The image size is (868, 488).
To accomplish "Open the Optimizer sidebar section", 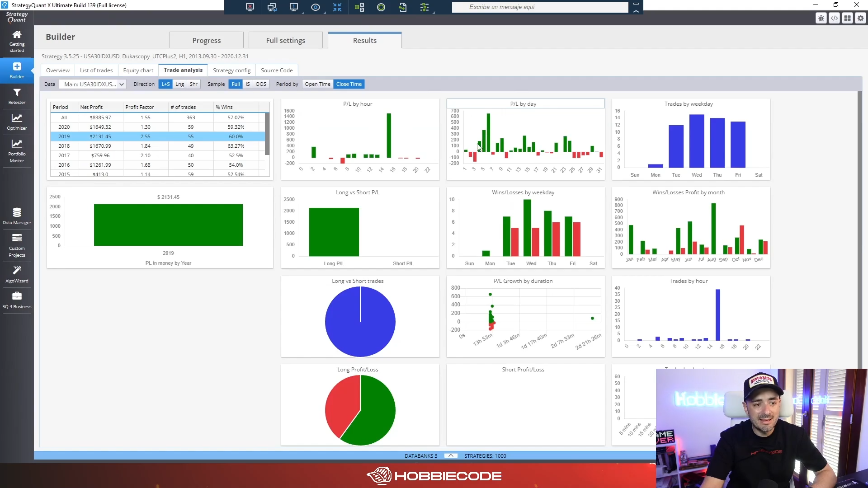I will (x=17, y=122).
